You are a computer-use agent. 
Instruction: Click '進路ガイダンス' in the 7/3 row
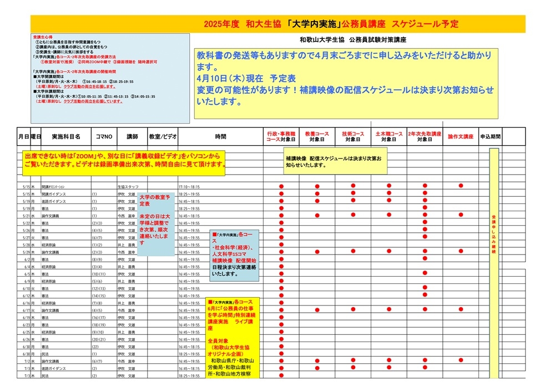54,368
